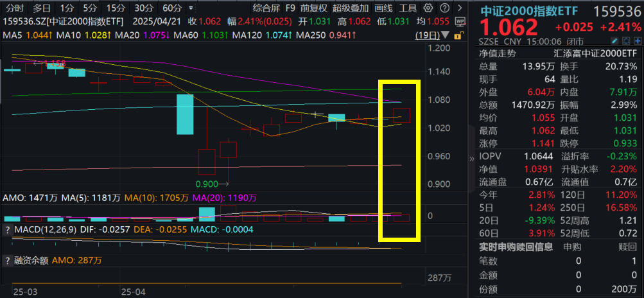The width and height of the screenshot is (644, 298).
Task: Click the WP monitor icon
Action: click(x=461, y=22)
